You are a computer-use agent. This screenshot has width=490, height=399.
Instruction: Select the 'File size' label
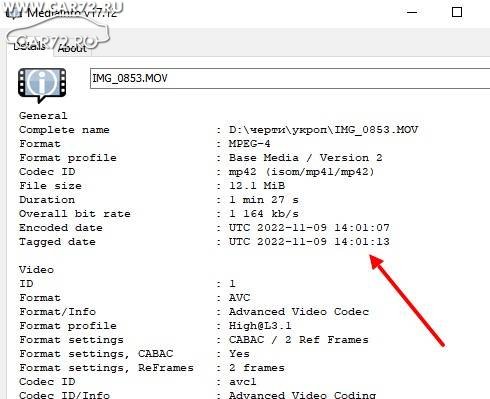50,186
